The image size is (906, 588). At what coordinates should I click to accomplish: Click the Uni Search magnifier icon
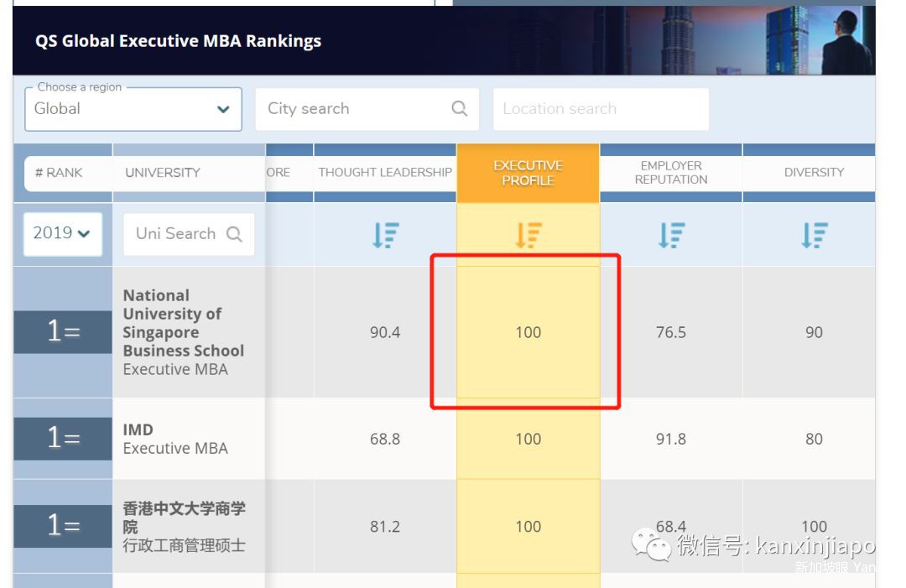pyautogui.click(x=234, y=234)
